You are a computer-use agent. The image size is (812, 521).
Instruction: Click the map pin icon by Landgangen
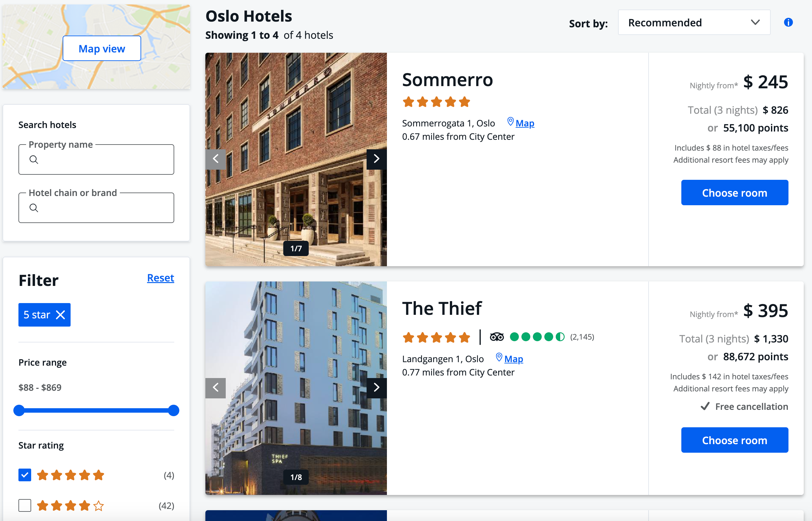coord(499,357)
